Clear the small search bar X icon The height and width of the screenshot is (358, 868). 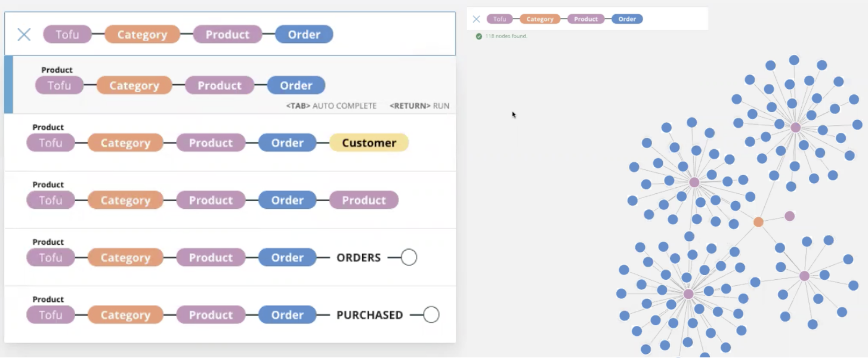pyautogui.click(x=476, y=19)
